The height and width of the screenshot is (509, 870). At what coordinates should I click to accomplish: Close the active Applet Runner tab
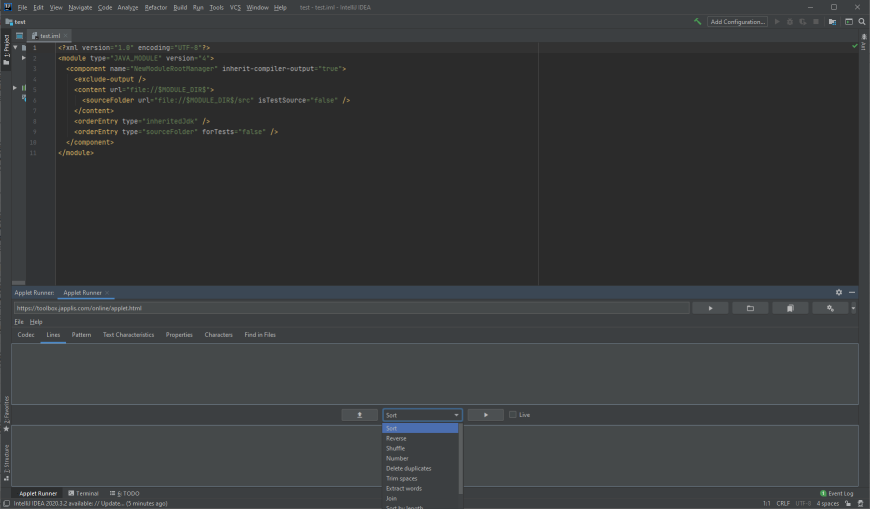107,293
